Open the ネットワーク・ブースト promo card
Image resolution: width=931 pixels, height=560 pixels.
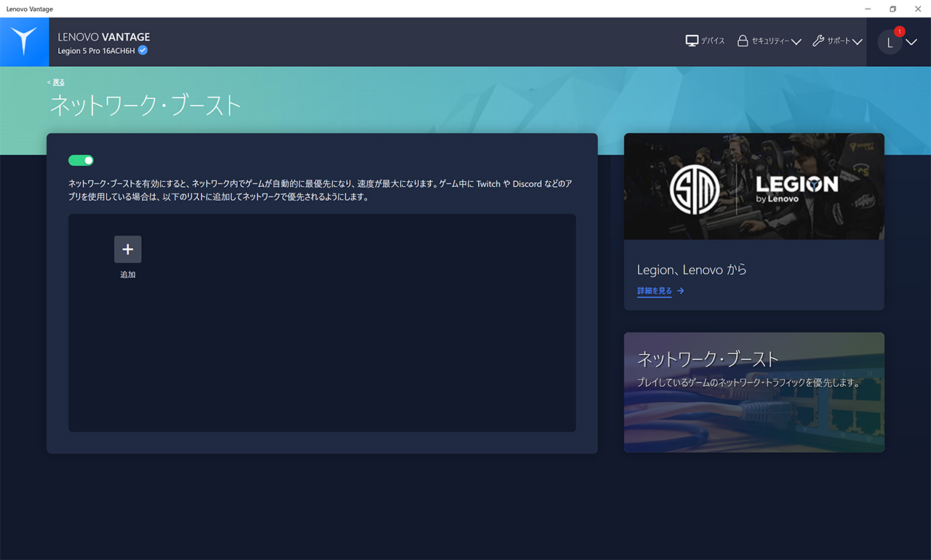coord(754,393)
